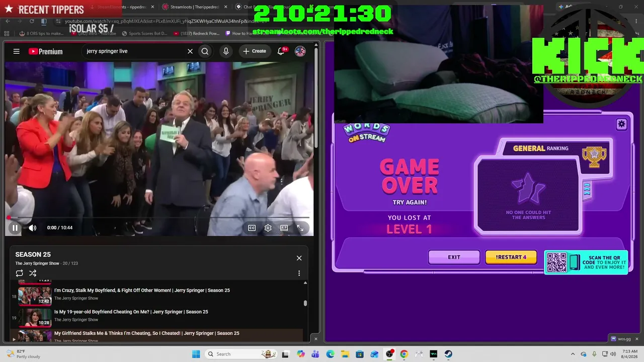Screen dimensions: 644x362
Task: Switch the player to theater mode
Action: [284, 228]
